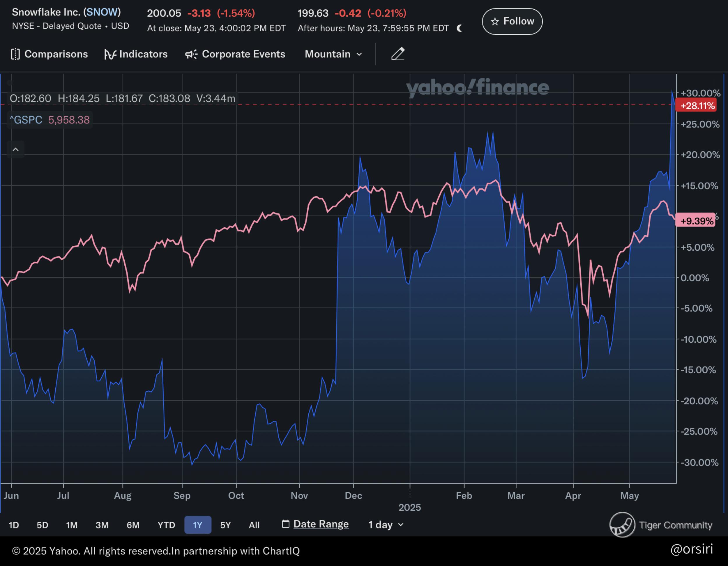728x566 pixels.
Task: Click the ^GSPC comparison legend label
Action: [x=26, y=120]
